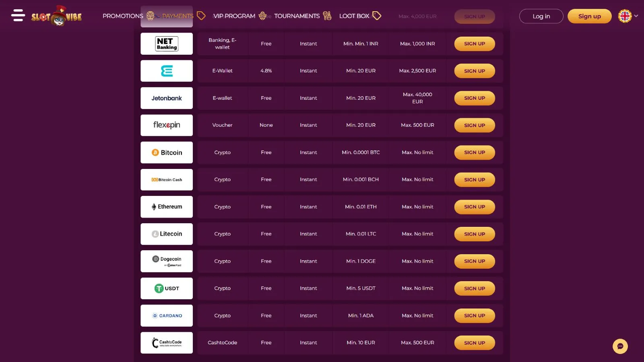The height and width of the screenshot is (362, 644).
Task: Click the Cardano payment logo
Action: tap(167, 316)
